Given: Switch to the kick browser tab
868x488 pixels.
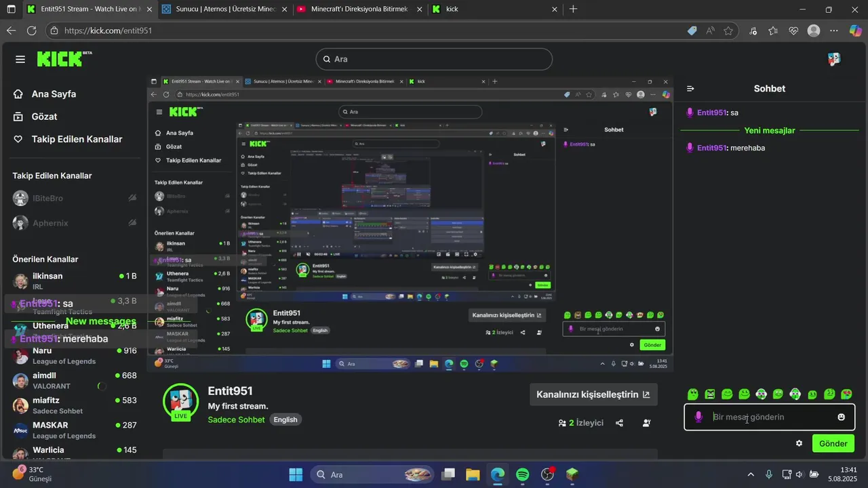Looking at the screenshot, I should [495, 9].
